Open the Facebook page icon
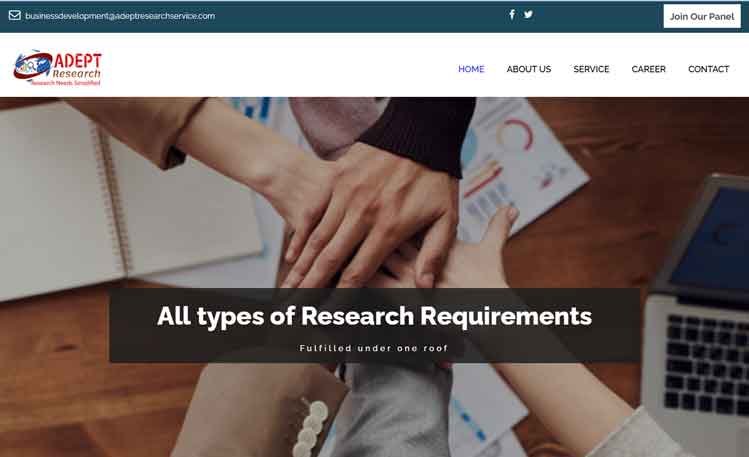Screen dimensions: 749x457 512,14
